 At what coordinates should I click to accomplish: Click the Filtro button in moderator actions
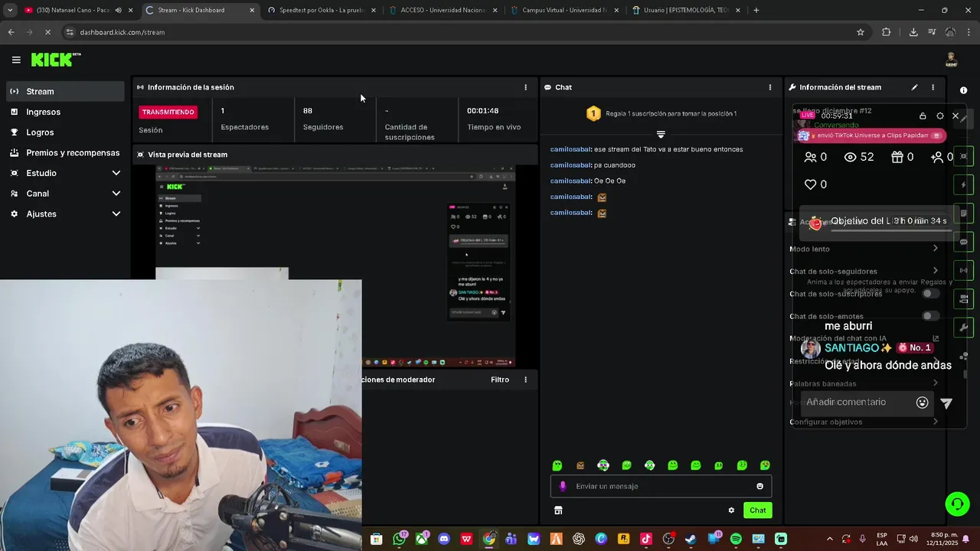tap(500, 380)
